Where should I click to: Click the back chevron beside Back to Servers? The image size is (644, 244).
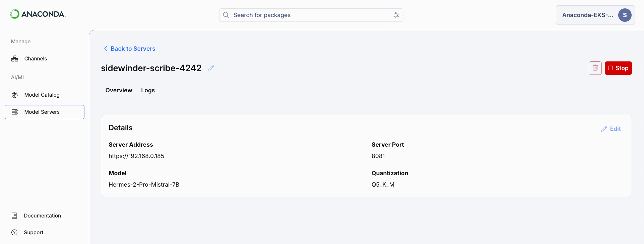106,48
